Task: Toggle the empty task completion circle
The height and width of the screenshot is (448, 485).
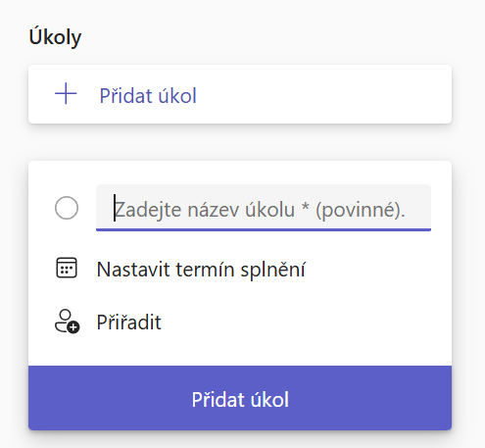Action: coord(67,208)
